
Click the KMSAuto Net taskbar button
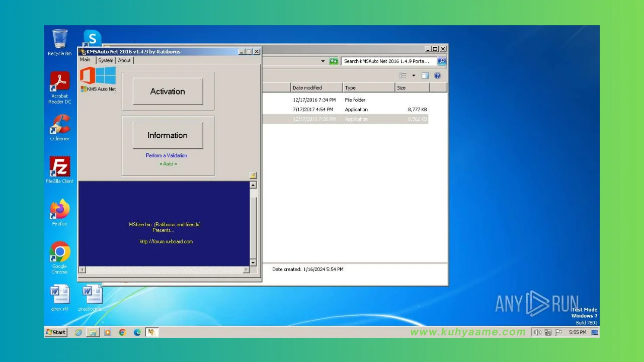coord(152,332)
